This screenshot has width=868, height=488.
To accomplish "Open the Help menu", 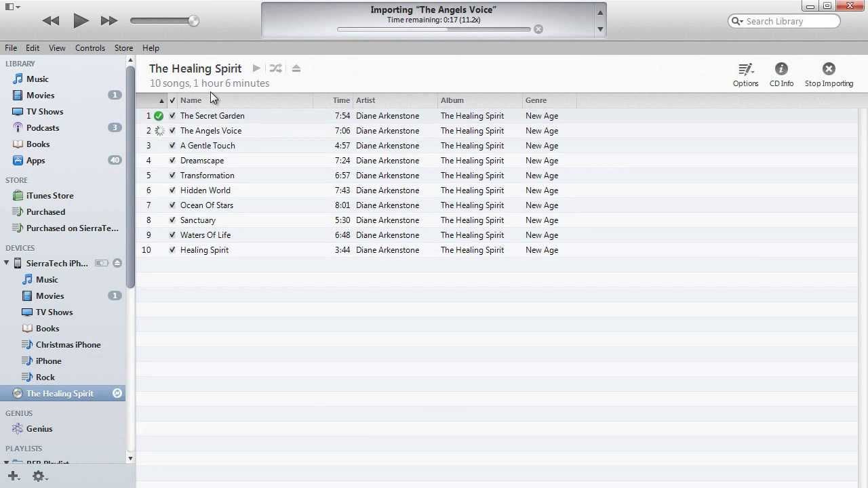I will click(151, 48).
